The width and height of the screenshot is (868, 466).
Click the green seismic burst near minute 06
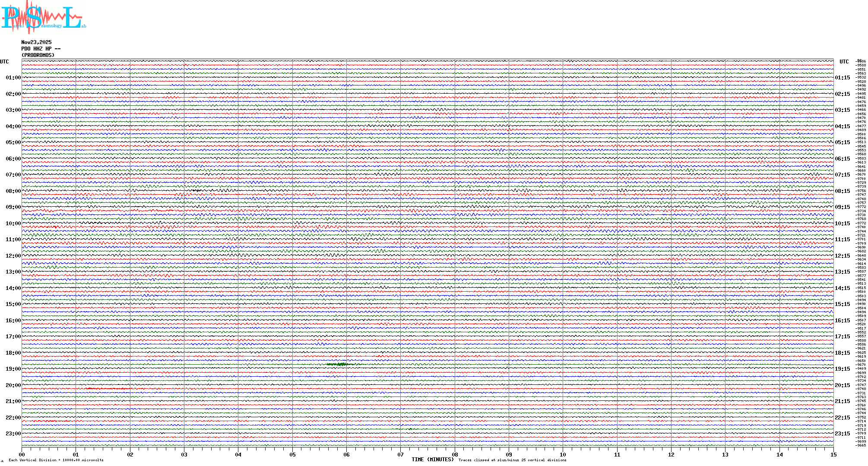pos(341,365)
